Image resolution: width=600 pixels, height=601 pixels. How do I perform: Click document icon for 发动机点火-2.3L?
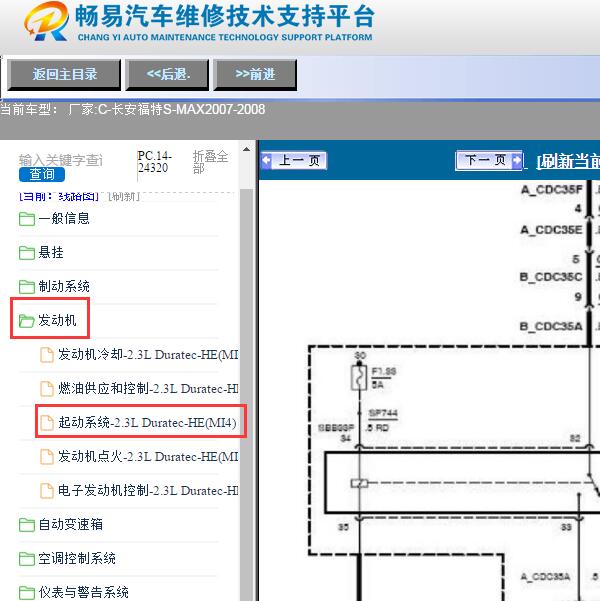(47, 456)
